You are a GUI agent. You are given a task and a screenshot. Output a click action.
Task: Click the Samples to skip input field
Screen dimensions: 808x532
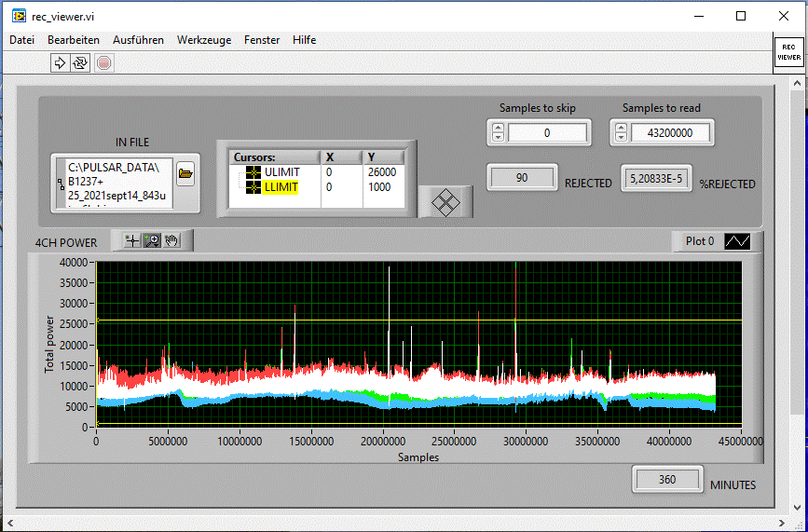(547, 133)
